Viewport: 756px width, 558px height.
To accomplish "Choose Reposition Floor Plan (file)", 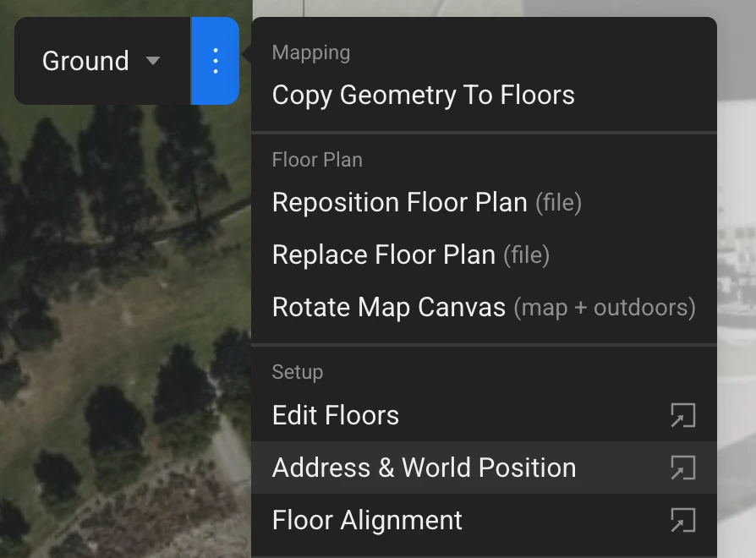I will click(484, 202).
